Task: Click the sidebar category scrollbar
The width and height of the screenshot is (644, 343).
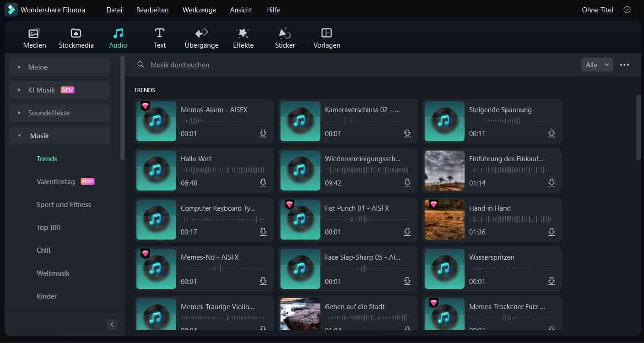Action: pyautogui.click(x=122, y=108)
